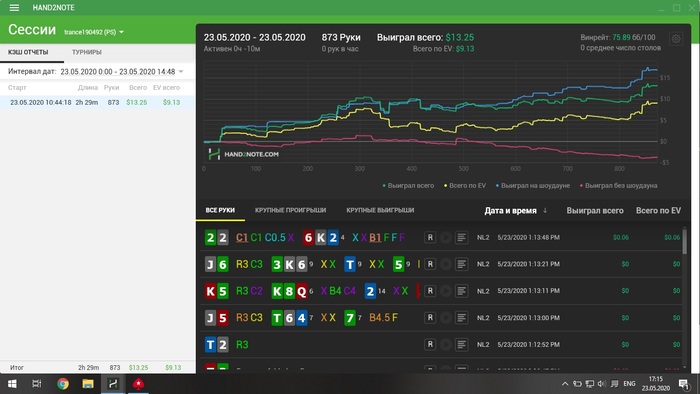This screenshot has width=700, height=394.
Task: Select session row 23.05.2020 10:44:18
Action: point(97,102)
